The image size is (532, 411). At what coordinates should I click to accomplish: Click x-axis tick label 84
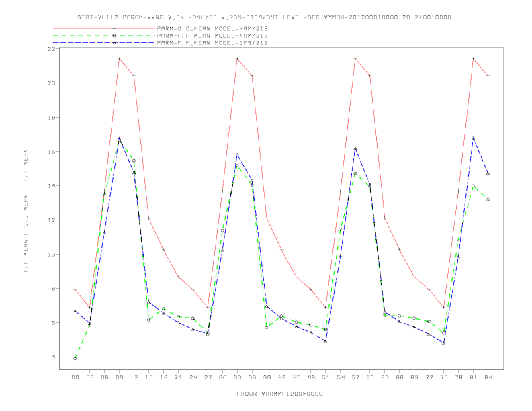488,377
